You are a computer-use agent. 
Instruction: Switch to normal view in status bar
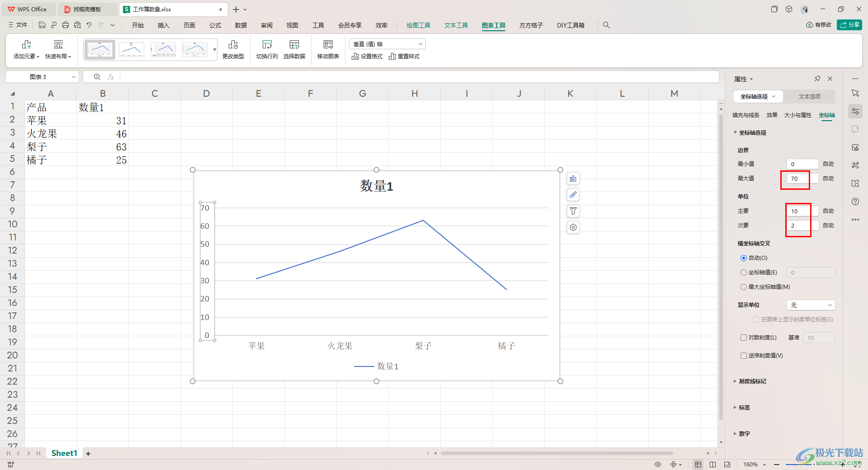698,465
